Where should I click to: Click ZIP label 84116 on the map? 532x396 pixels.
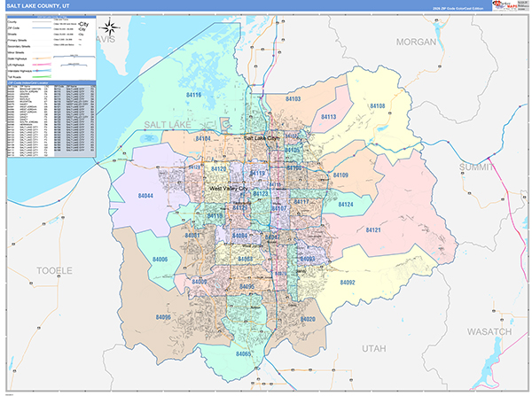click(x=193, y=95)
